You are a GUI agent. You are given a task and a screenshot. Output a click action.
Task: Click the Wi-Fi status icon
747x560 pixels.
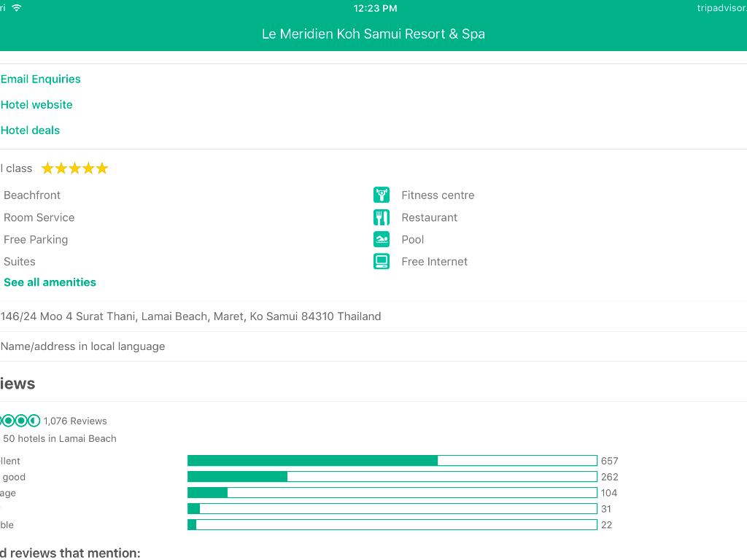(x=17, y=8)
